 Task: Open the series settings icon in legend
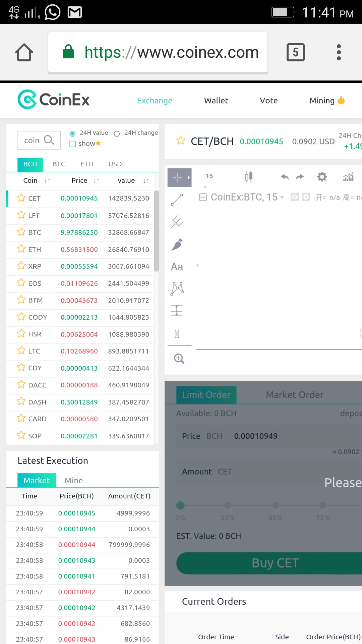click(306, 197)
